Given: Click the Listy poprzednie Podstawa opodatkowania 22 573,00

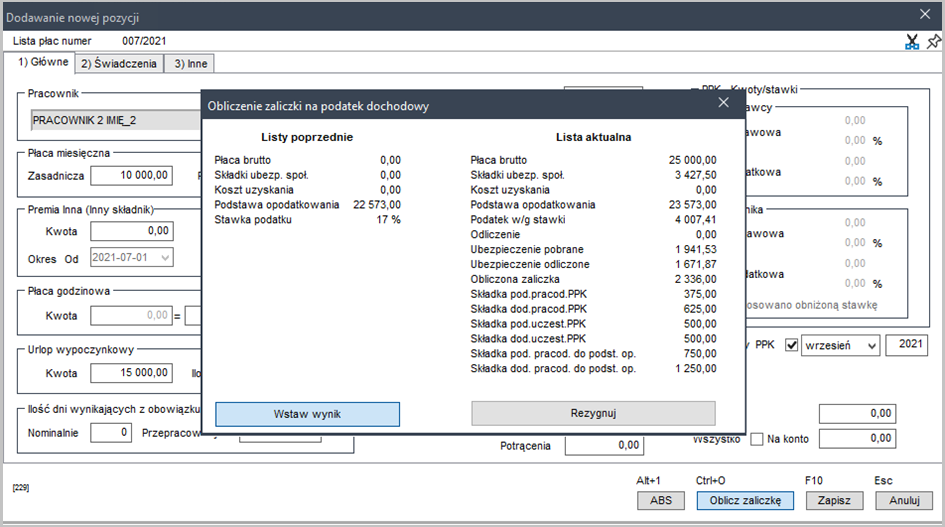Looking at the screenshot, I should [x=377, y=204].
